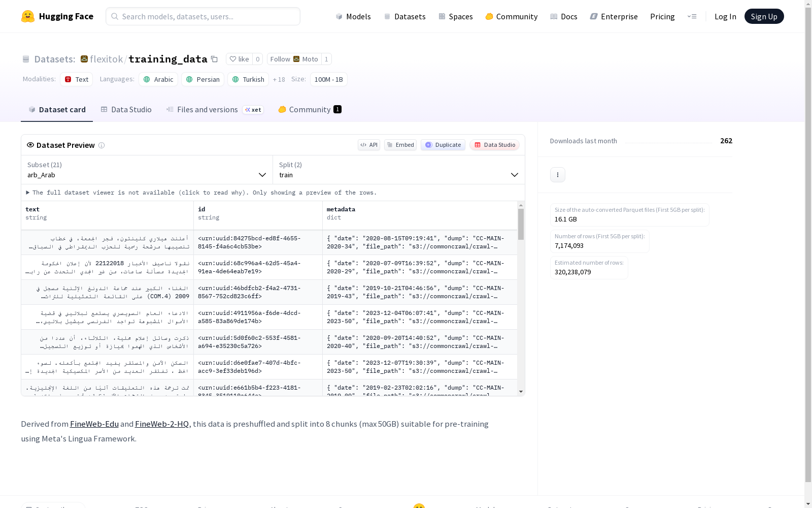Open the Pricing page
Screen dimensions: 812x508
coord(662,16)
